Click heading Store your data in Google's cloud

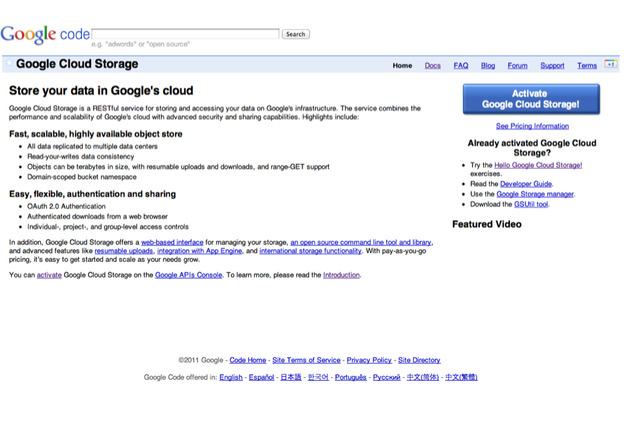pyautogui.click(x=101, y=91)
